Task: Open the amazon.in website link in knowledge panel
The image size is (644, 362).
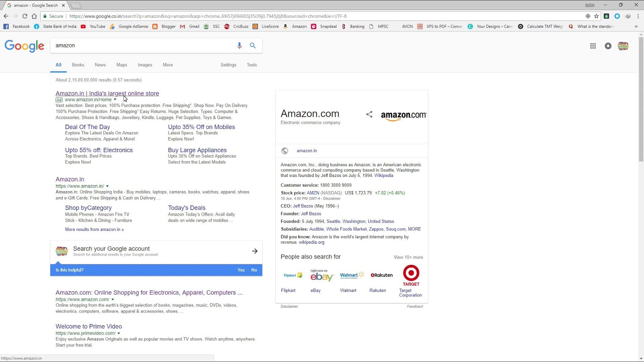Action: click(307, 151)
